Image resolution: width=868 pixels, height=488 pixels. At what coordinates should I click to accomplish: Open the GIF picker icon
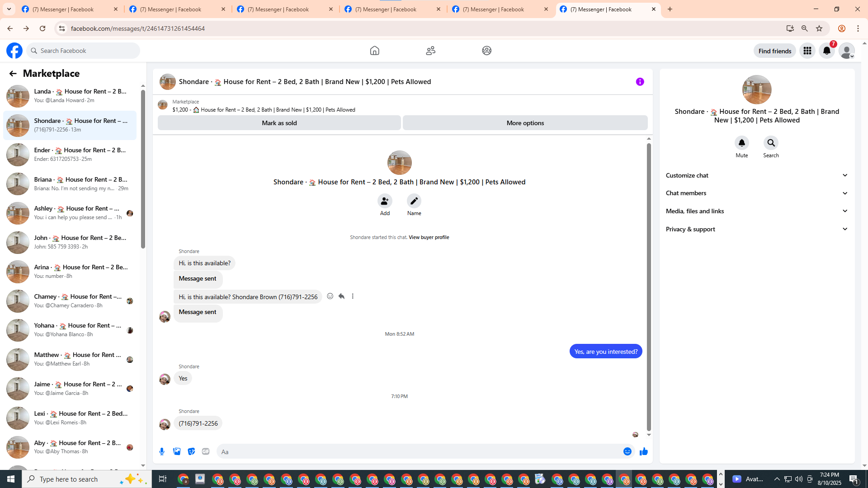206,451
